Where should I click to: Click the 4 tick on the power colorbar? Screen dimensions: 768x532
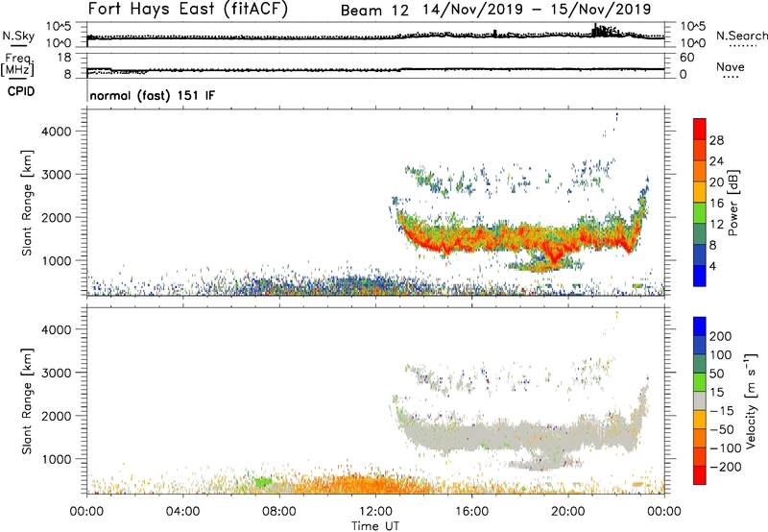pyautogui.click(x=712, y=266)
